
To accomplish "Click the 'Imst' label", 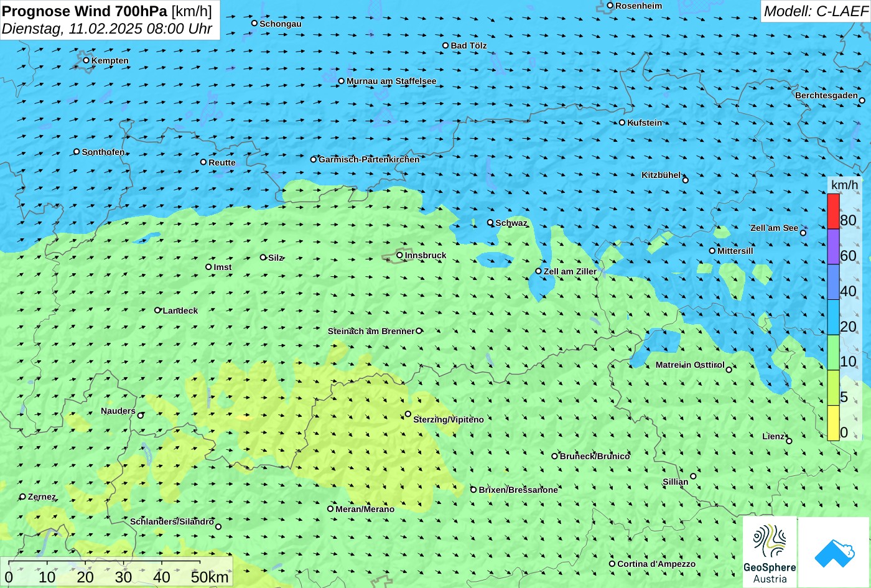I will 223,267.
